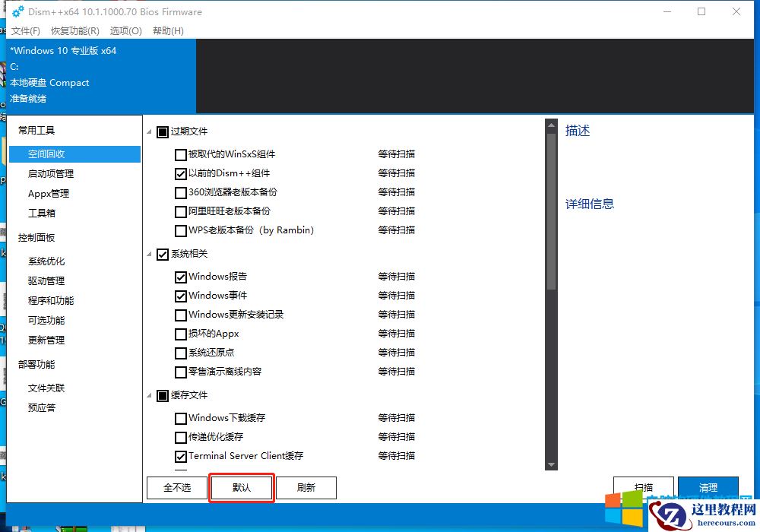The width and height of the screenshot is (760, 532).
Task: Uncheck the 以前的Dism++组件 option
Action: click(x=180, y=173)
